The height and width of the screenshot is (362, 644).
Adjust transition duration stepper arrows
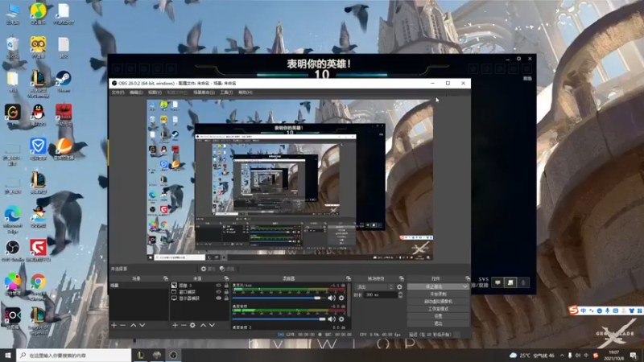tap(400, 294)
